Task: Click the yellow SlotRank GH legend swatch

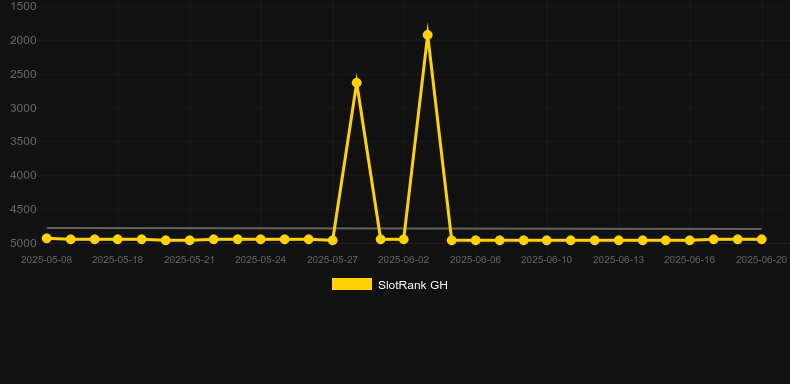Action: coord(352,284)
